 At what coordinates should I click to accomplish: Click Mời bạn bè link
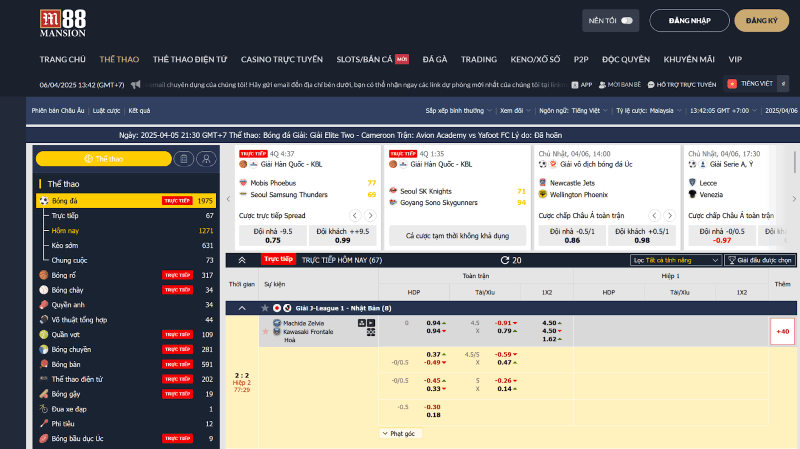(619, 85)
